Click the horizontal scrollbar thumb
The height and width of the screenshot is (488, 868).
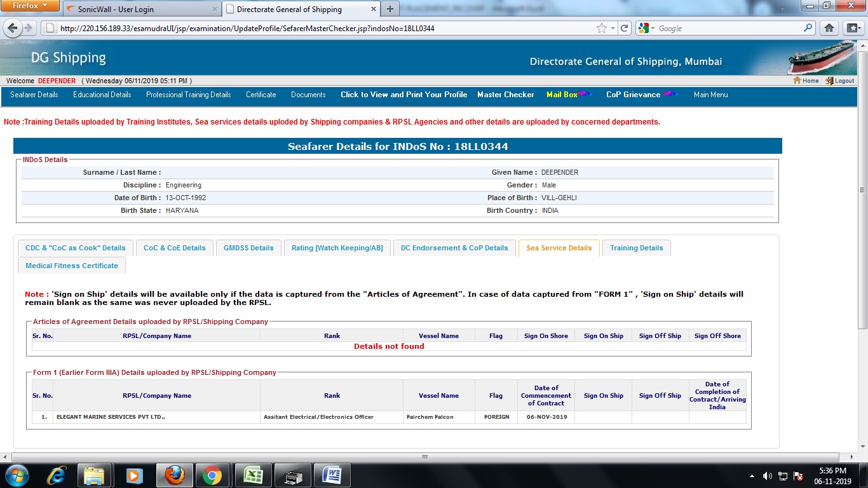coord(425,457)
